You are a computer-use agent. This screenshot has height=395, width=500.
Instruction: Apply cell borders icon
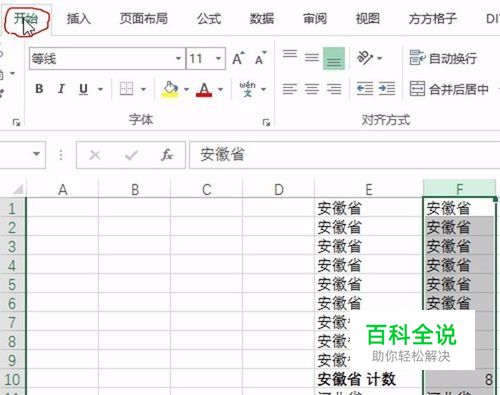pyautogui.click(x=126, y=89)
